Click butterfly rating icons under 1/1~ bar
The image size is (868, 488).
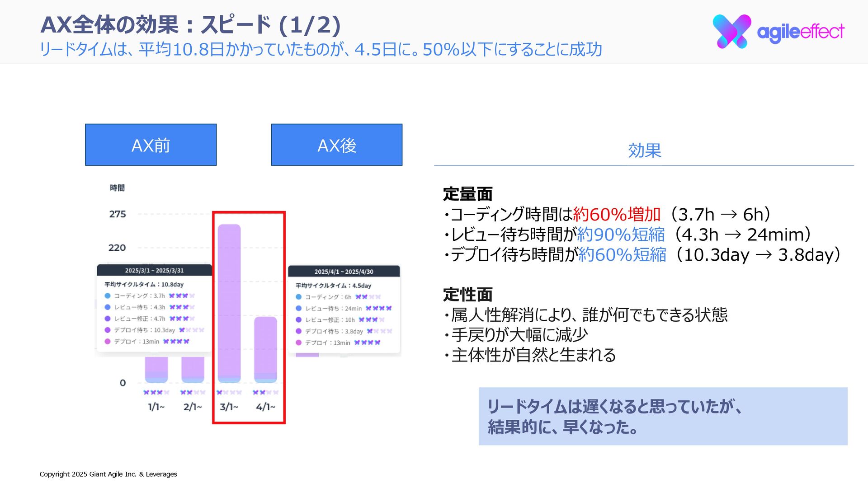tap(156, 392)
